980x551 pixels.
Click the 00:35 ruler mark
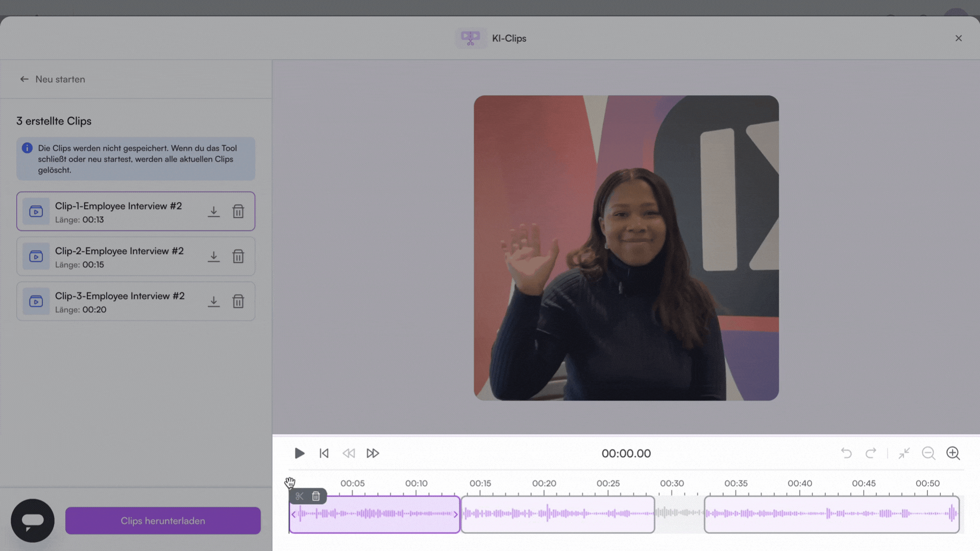pyautogui.click(x=736, y=483)
